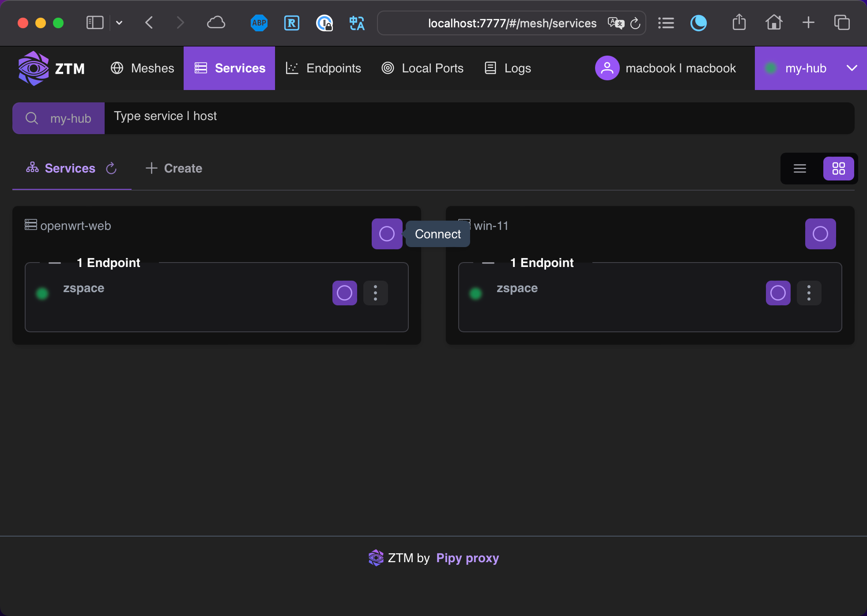
Task: Toggle the win-11 endpoint visibility
Action: 487,263
